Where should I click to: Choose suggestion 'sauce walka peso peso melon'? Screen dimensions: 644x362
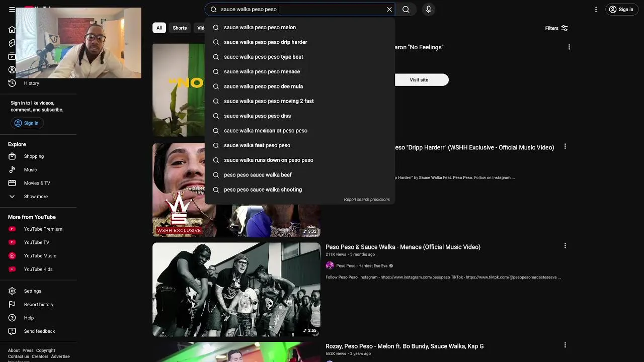coord(300,28)
